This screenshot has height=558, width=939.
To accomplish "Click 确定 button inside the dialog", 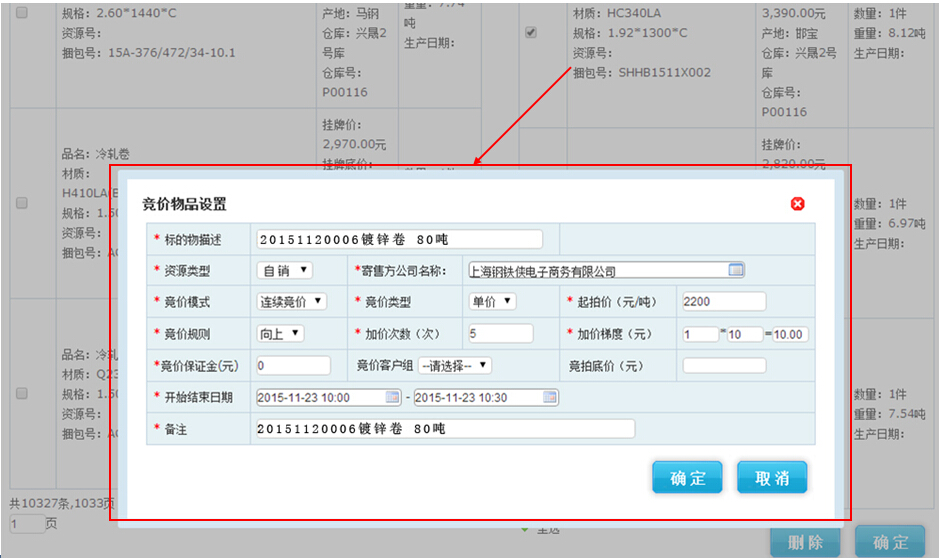I will click(686, 478).
